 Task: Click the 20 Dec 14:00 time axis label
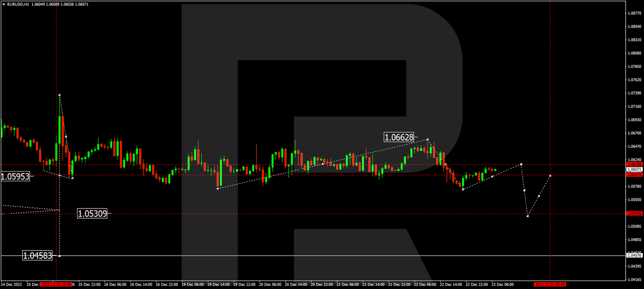(296, 284)
